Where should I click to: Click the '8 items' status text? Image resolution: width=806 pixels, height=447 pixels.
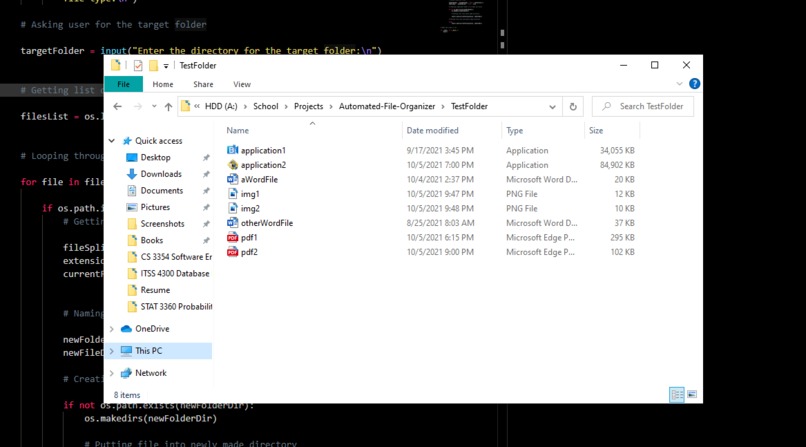click(x=127, y=395)
